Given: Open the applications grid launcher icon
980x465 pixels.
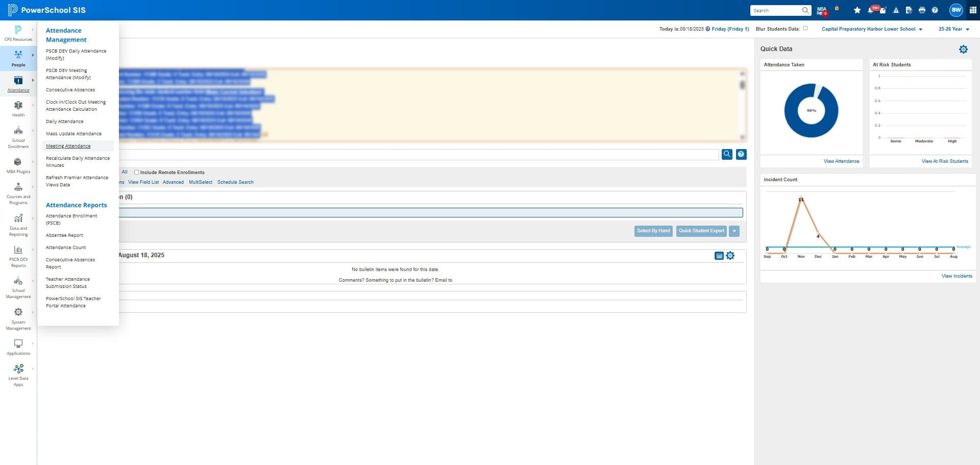Looking at the screenshot, I should click(x=973, y=10).
